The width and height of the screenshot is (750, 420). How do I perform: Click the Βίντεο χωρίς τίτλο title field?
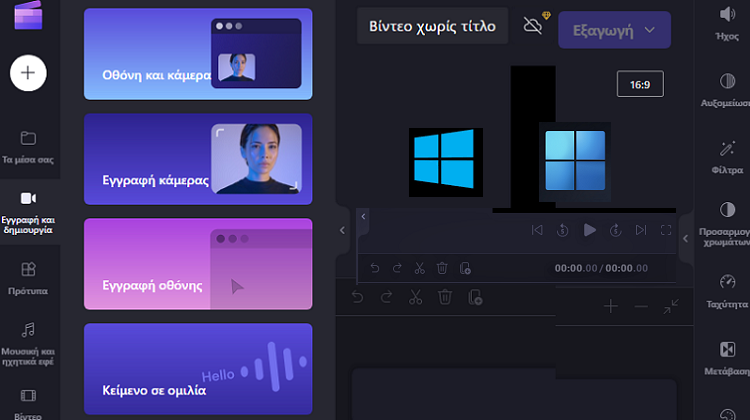click(x=432, y=26)
